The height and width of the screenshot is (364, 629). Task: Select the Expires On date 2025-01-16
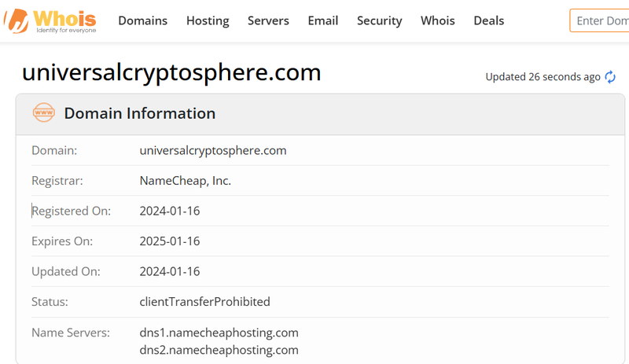tap(170, 241)
